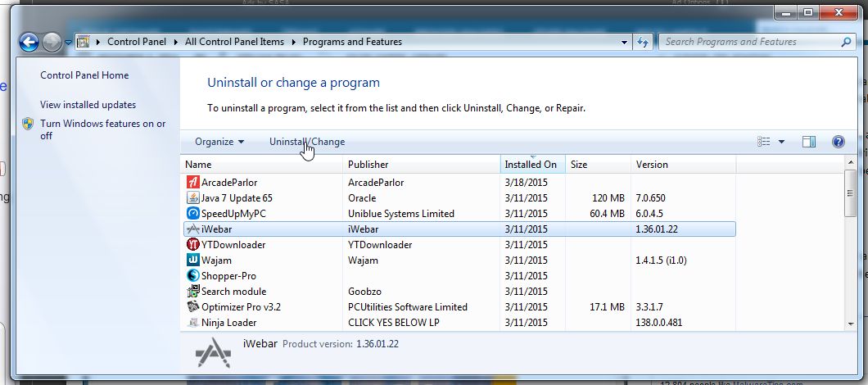
Task: Sort by the Name column header
Action: point(262,165)
